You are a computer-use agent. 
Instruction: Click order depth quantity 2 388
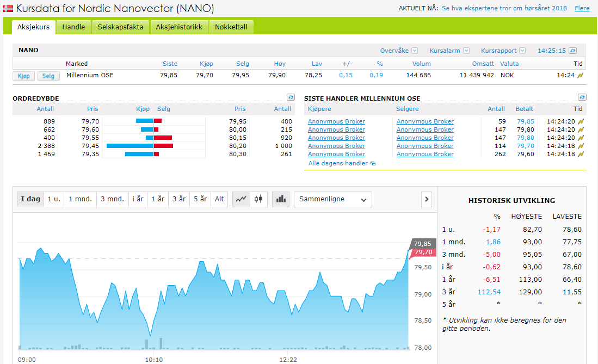pyautogui.click(x=46, y=146)
